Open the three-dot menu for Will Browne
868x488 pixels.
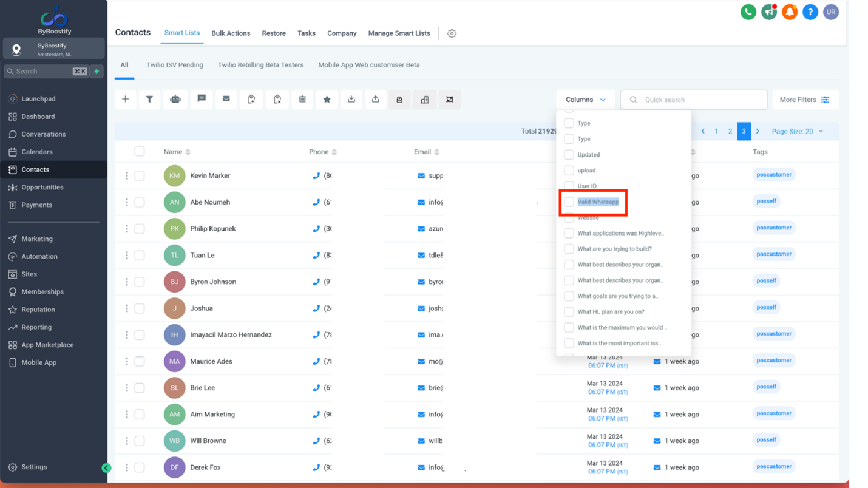click(x=127, y=441)
